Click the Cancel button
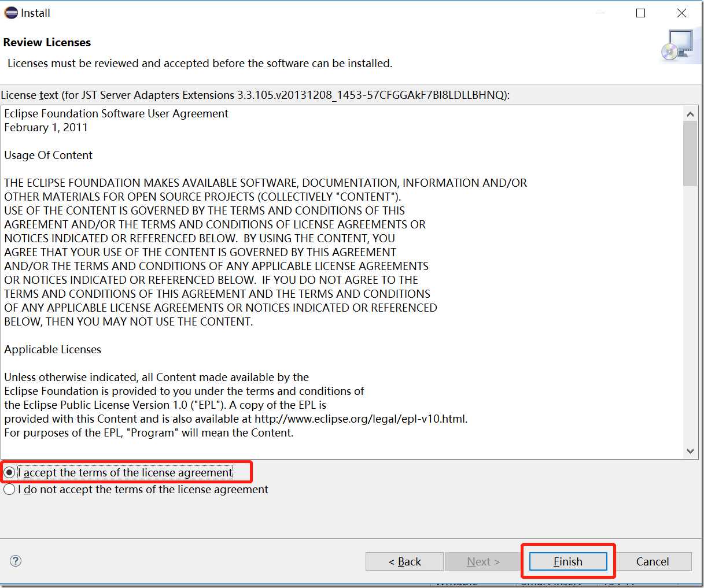Image resolution: width=704 pixels, height=588 pixels. [x=653, y=561]
